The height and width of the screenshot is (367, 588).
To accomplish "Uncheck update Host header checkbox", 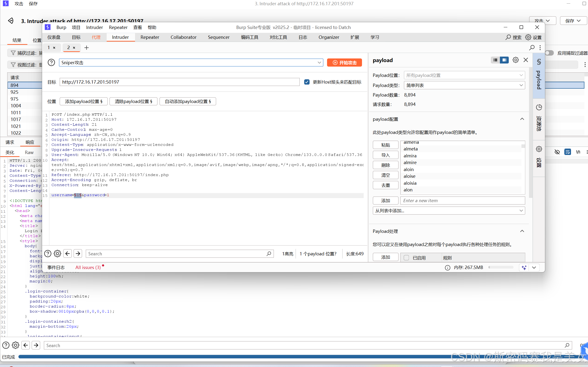I will (x=307, y=82).
